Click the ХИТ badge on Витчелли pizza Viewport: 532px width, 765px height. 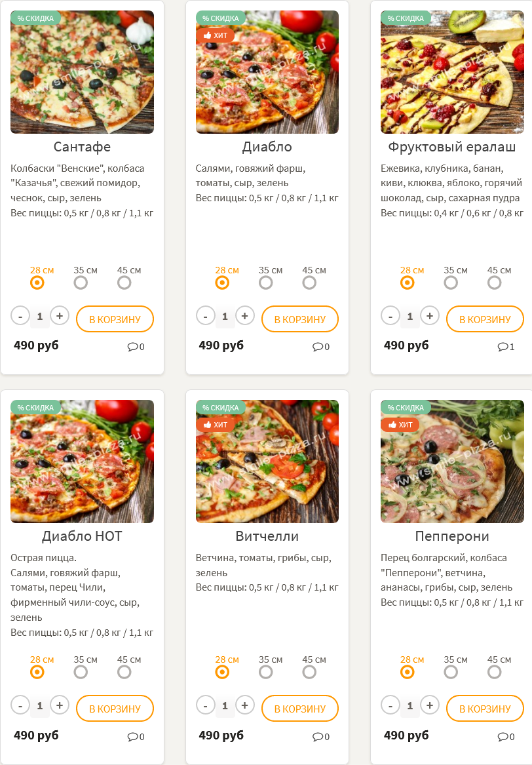click(215, 425)
